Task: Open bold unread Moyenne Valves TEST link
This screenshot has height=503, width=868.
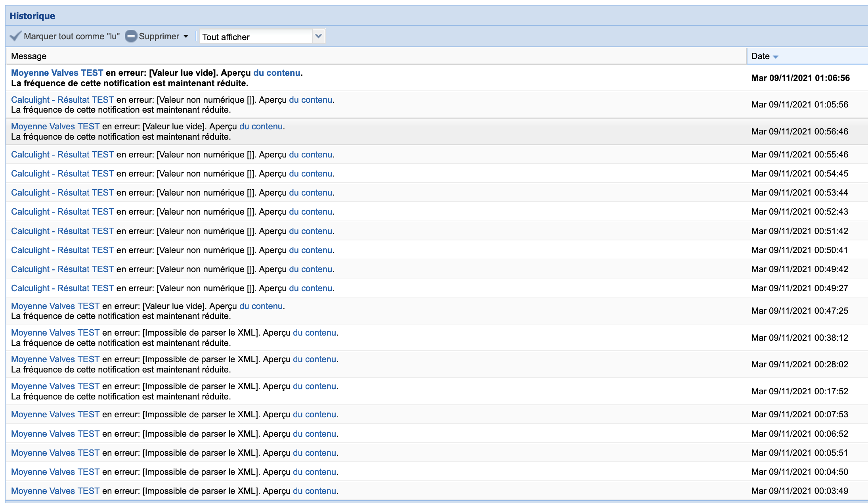Action: point(57,73)
